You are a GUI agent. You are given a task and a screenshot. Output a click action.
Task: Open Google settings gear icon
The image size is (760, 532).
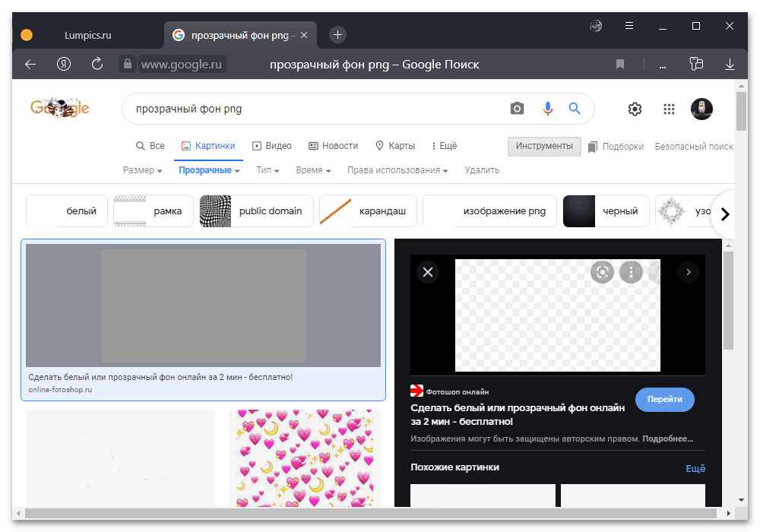[635, 109]
